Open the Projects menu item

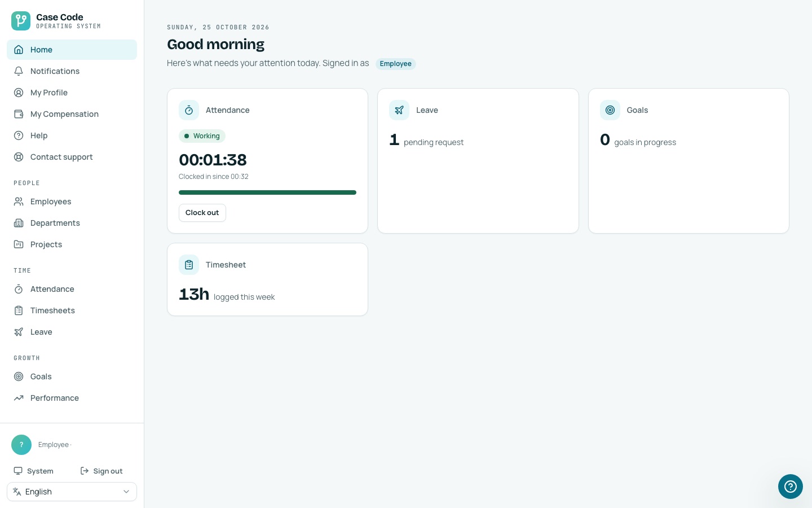[72, 244]
